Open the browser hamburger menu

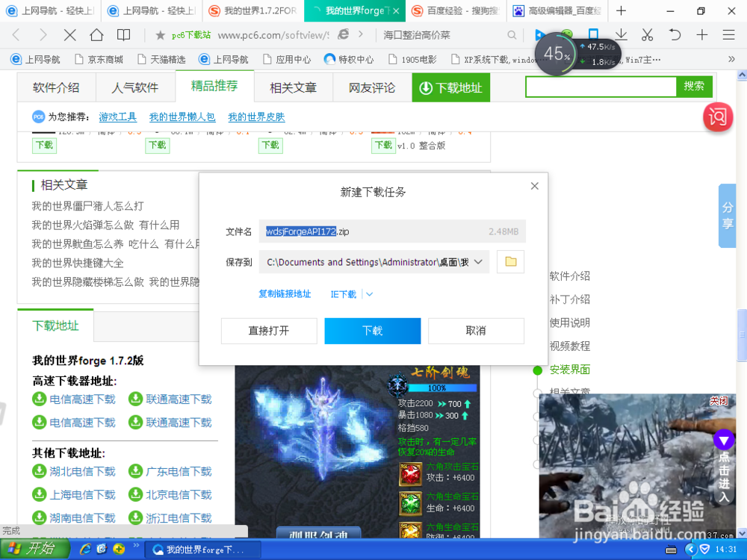tap(728, 35)
